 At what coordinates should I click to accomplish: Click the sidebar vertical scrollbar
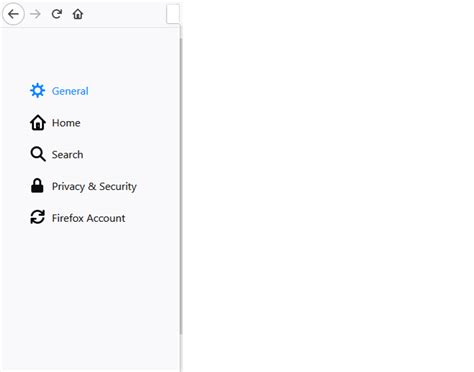point(181,186)
